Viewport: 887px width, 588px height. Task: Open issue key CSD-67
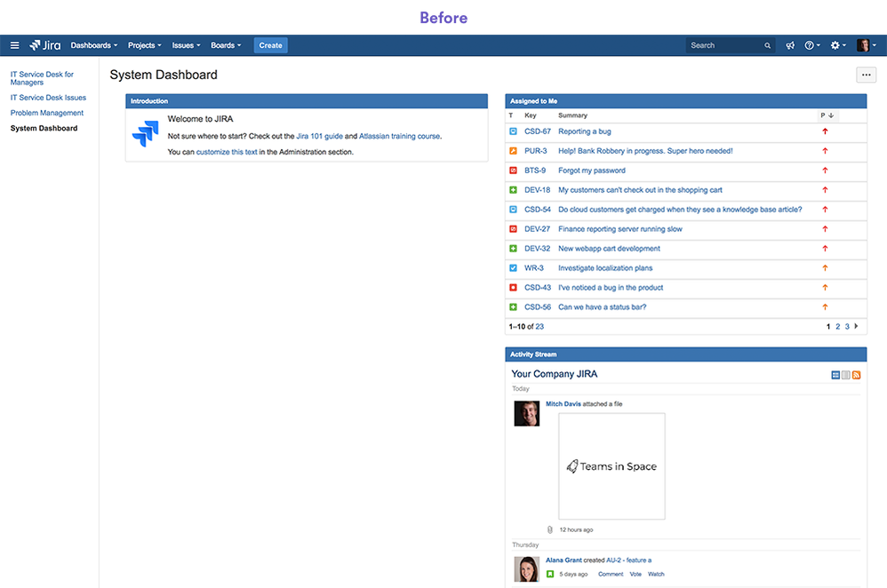pos(538,131)
